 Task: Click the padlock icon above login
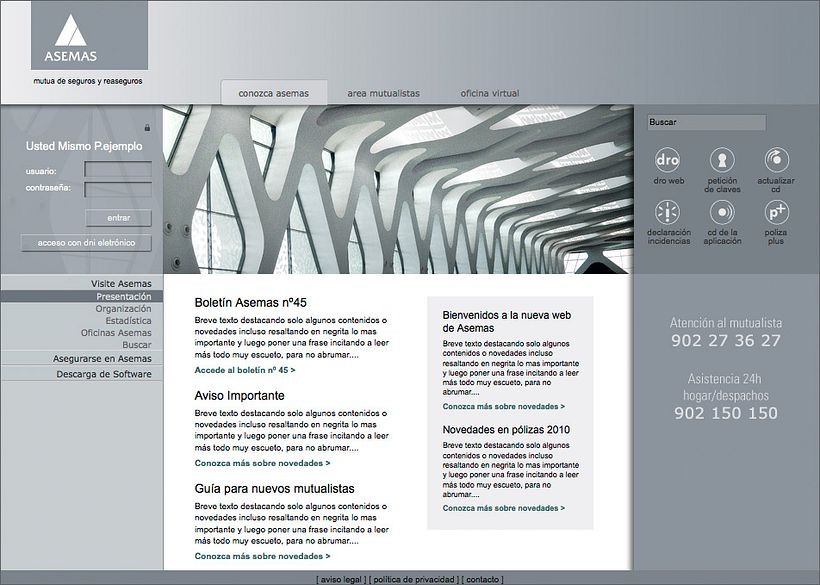point(147,128)
